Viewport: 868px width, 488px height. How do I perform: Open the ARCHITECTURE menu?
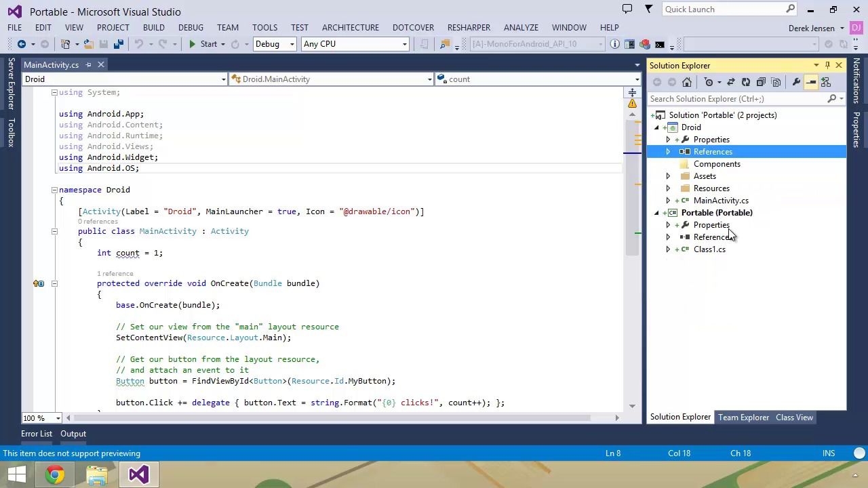tap(350, 28)
